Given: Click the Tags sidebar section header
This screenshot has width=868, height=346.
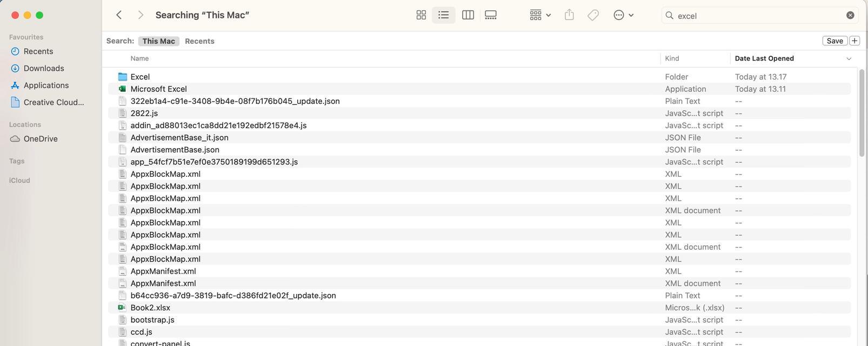Looking at the screenshot, I should click(17, 161).
